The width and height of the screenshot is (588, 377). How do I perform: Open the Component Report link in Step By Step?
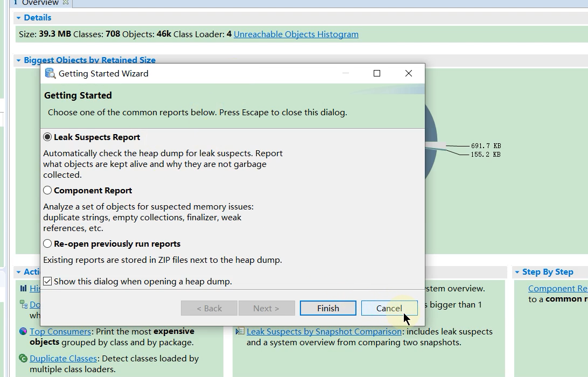tap(558, 289)
